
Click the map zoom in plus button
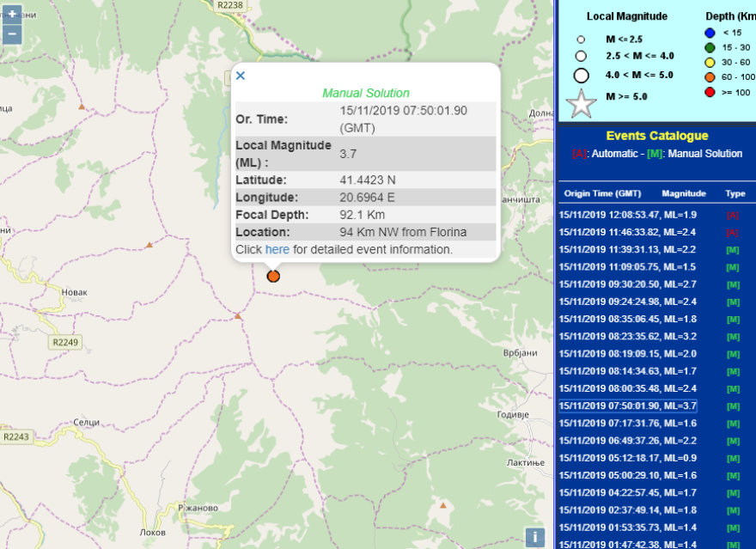tap(12, 15)
